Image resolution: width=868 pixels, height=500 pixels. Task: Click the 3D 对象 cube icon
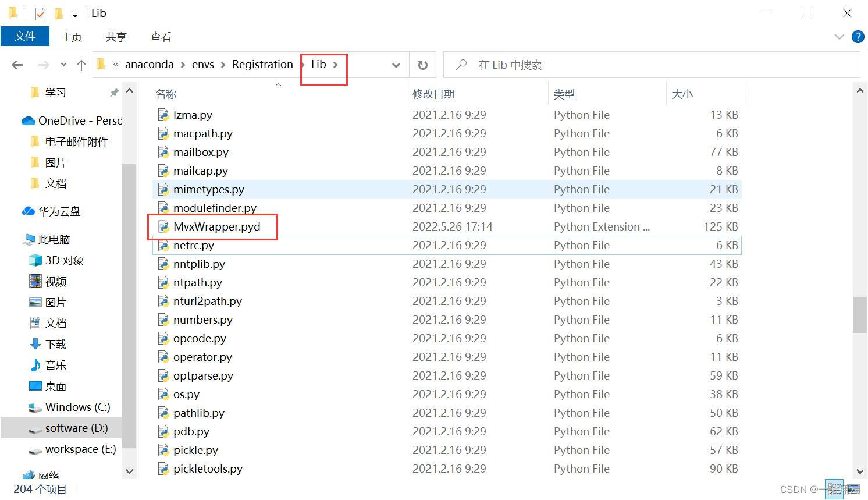[35, 260]
